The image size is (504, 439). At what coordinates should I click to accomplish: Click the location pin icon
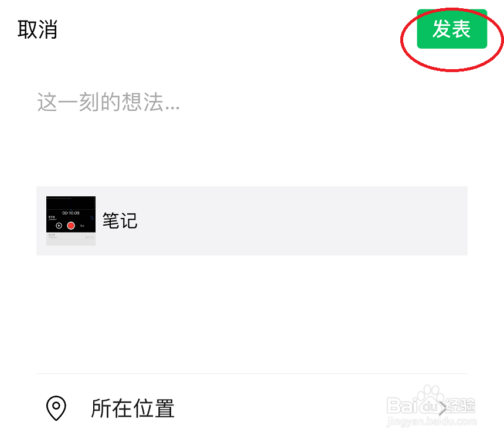click(x=56, y=408)
